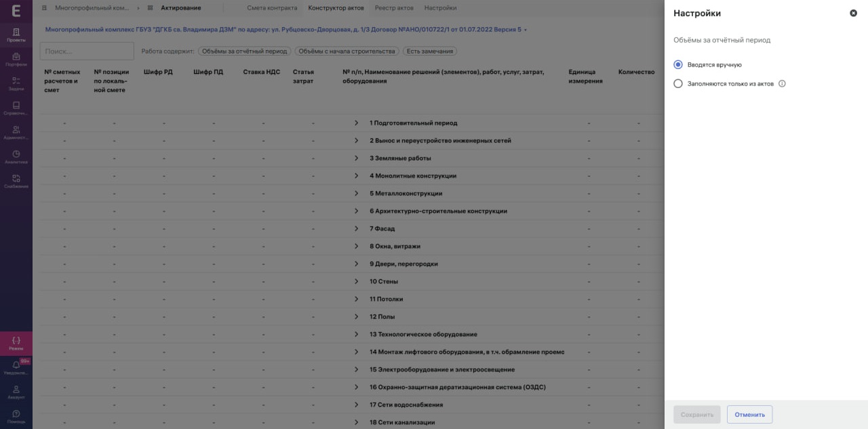Click the info icon beside актов option

point(782,84)
